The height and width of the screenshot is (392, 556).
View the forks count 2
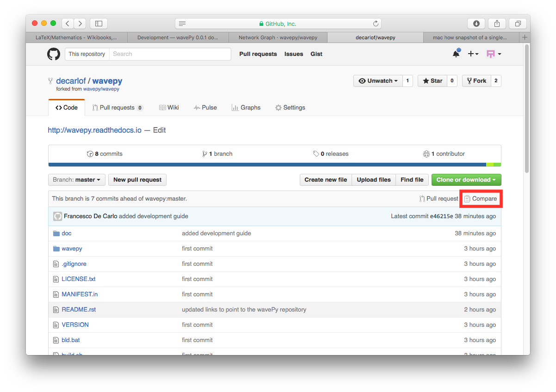pos(496,81)
